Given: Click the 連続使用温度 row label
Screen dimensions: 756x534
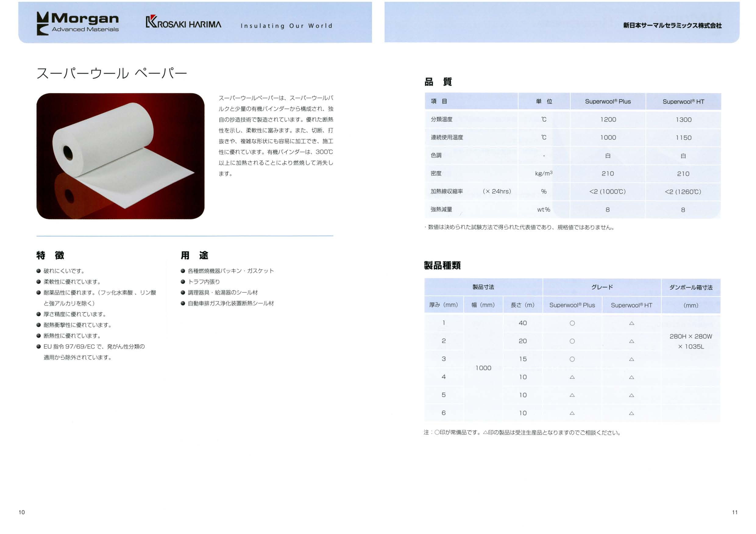Looking at the screenshot, I should point(447,138).
